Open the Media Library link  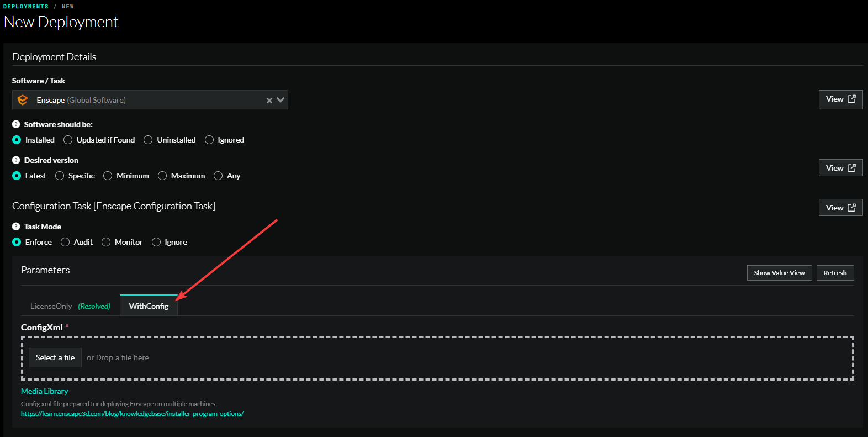click(45, 391)
